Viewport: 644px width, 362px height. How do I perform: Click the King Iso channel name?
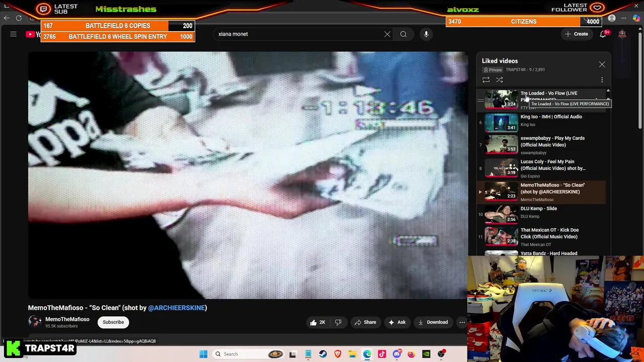528,125
